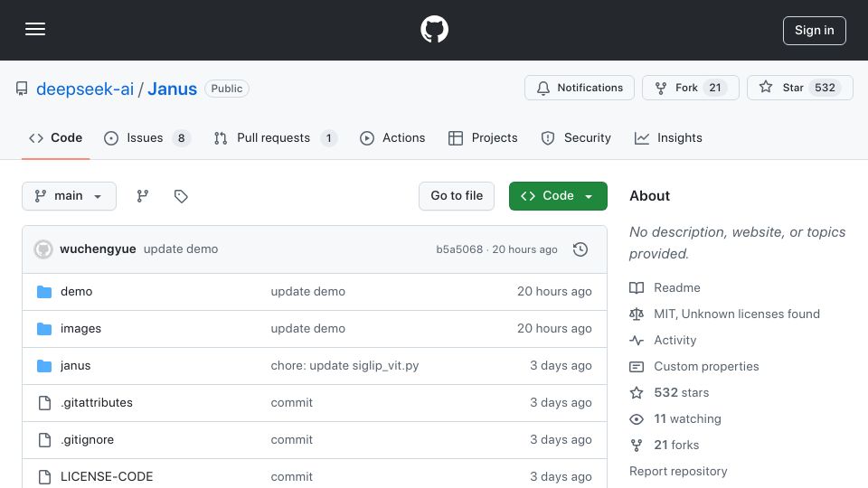Image resolution: width=868 pixels, height=488 pixels.
Task: Open the images folder
Action: pyautogui.click(x=80, y=329)
